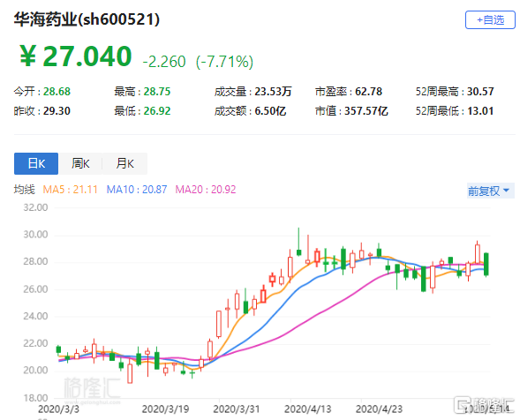Viewport: 520px width, 420px height.
Task: Click the 2020/3/19 date label
Action: 165,409
